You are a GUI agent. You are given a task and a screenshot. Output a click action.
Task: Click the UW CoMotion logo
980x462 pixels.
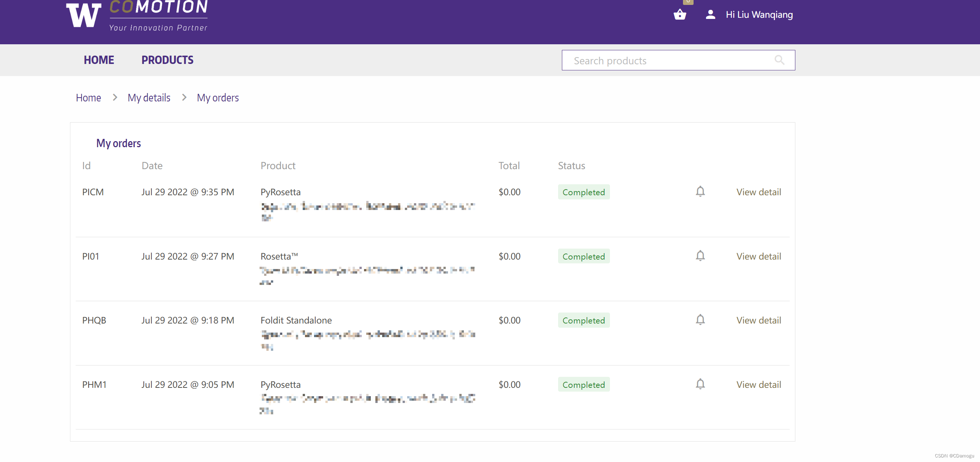137,15
